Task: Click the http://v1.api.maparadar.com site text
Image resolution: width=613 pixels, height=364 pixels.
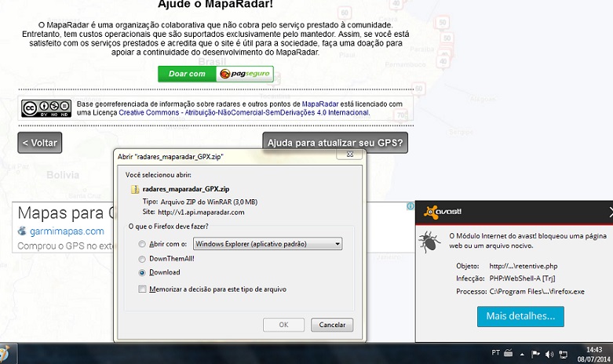Action: point(201,213)
